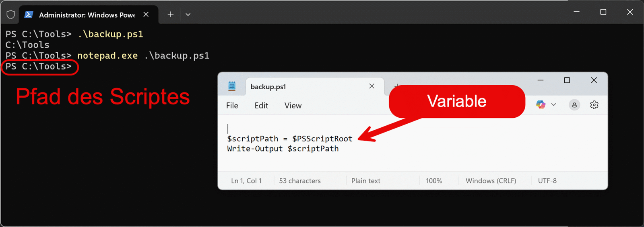The image size is (644, 227).
Task: Click the shield icon in terminal title bar
Action: (x=11, y=15)
